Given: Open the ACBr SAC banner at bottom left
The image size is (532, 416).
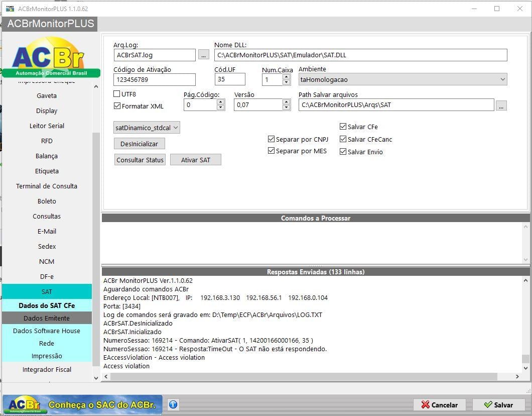Looking at the screenshot, I should coord(82,404).
